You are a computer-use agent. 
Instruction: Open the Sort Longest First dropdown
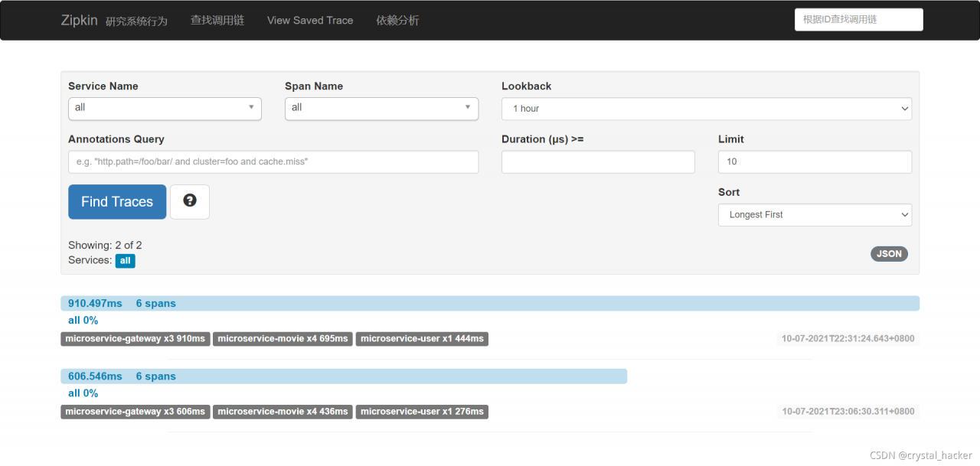coord(815,215)
